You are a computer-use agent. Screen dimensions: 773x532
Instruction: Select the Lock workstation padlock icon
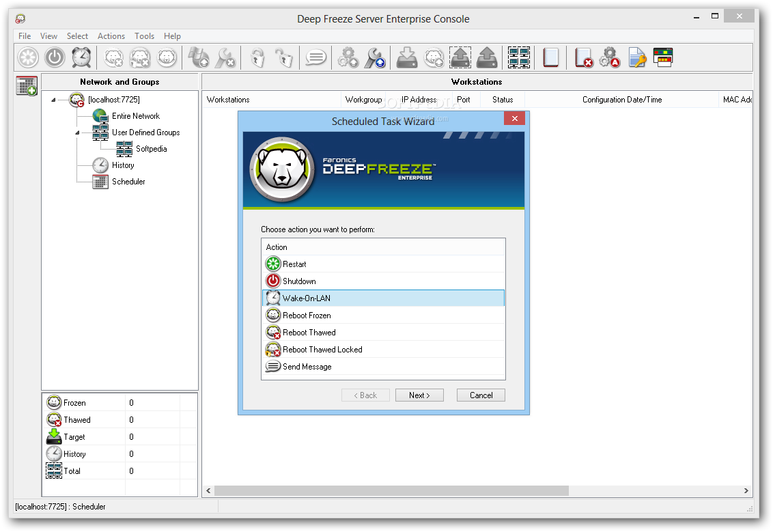point(257,57)
